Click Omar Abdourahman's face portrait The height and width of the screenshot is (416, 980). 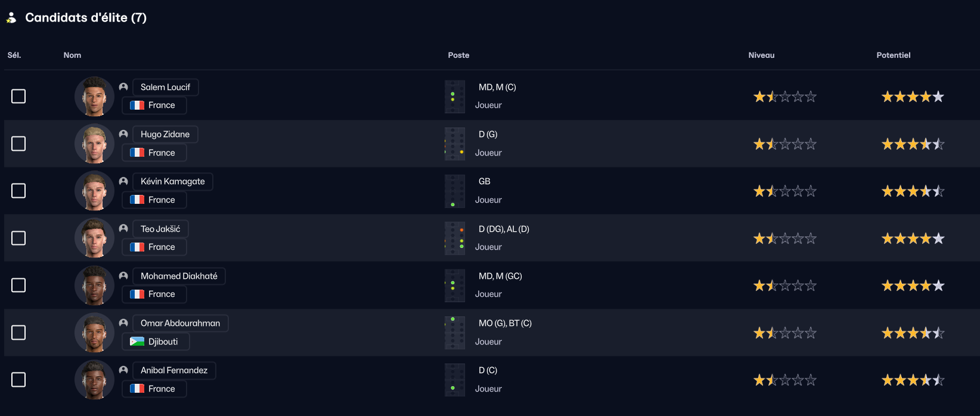pos(94,333)
